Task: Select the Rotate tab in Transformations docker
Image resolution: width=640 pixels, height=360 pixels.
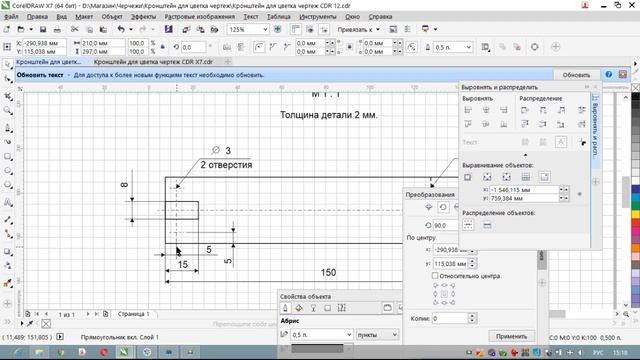Action: tap(443, 207)
